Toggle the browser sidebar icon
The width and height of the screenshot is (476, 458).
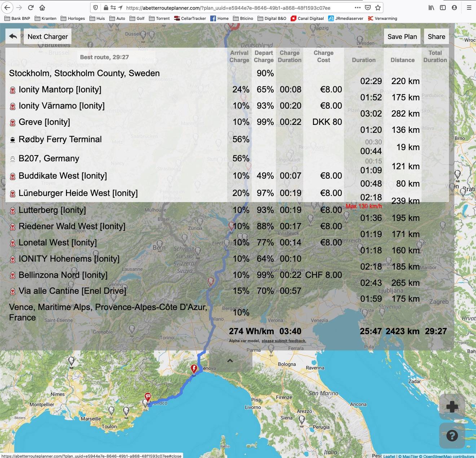(443, 8)
